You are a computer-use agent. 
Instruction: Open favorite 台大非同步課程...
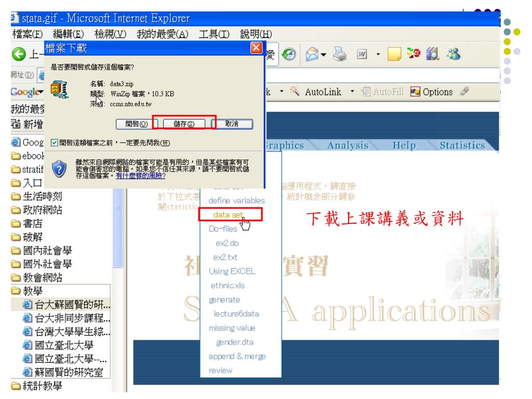click(x=66, y=318)
